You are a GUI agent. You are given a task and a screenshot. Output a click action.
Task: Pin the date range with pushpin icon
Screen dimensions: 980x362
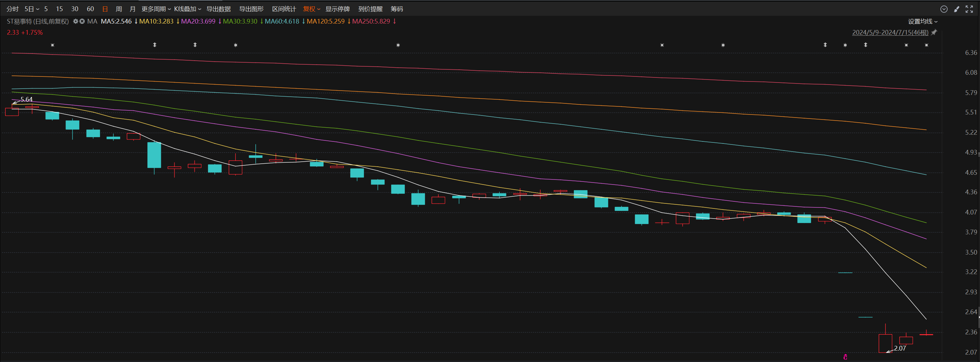click(x=934, y=32)
